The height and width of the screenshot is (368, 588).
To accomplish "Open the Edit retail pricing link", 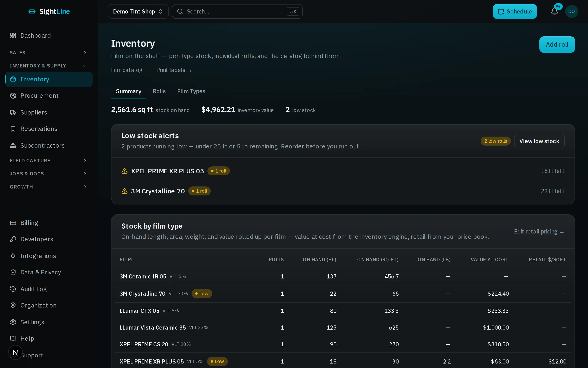I will tap(539, 232).
